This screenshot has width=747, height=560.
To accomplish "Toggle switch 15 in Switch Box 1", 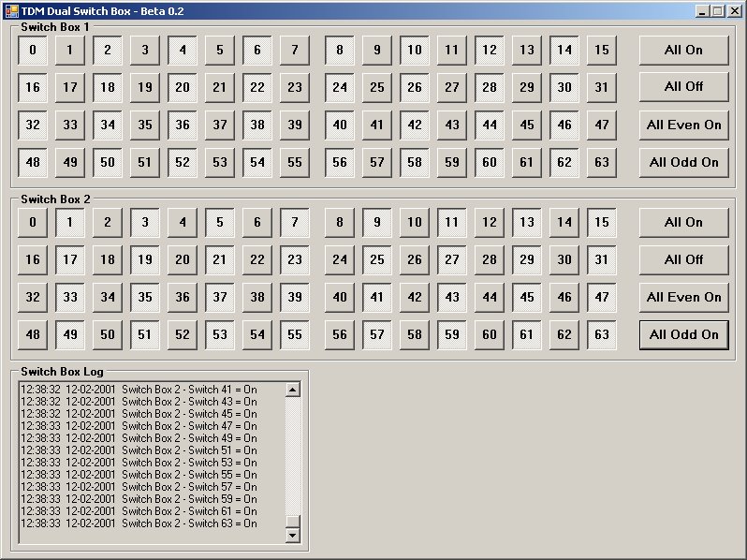I will (602, 50).
